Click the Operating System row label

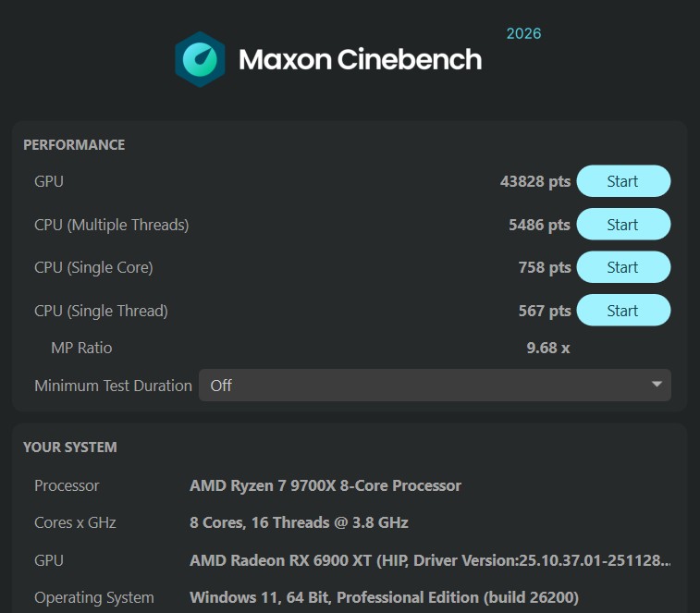click(94, 597)
